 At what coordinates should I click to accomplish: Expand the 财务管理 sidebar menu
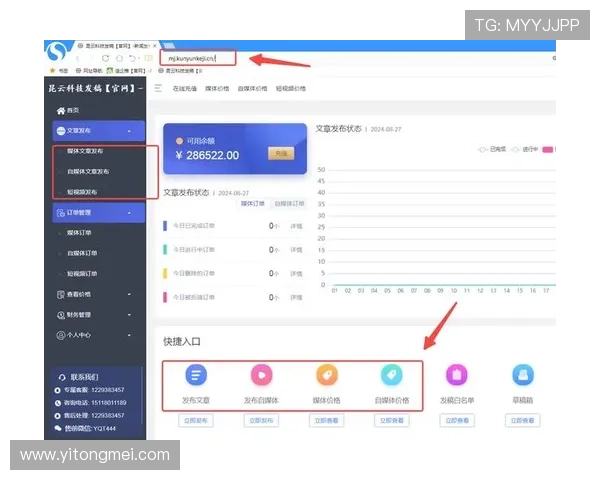pos(129,314)
